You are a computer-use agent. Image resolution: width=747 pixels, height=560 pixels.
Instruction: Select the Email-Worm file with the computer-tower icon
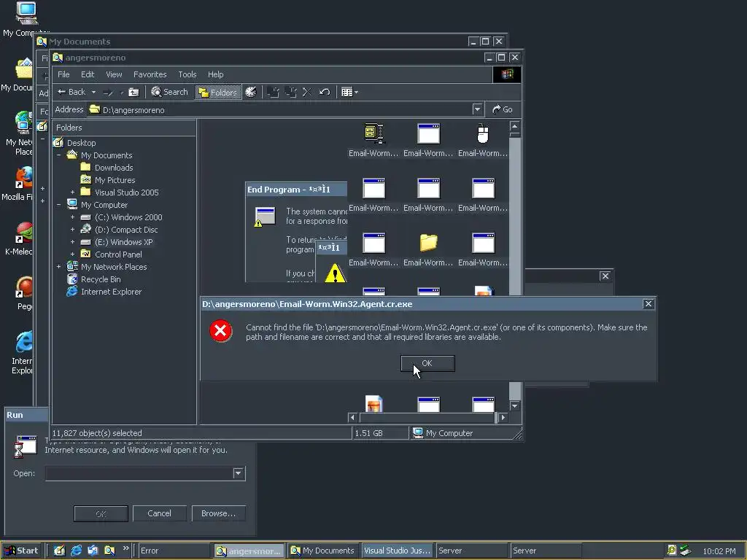point(373,140)
